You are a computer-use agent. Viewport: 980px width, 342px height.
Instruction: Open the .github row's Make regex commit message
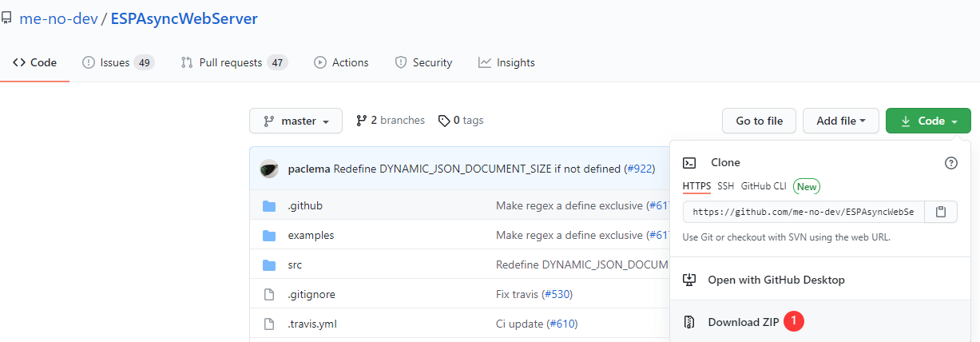point(569,205)
